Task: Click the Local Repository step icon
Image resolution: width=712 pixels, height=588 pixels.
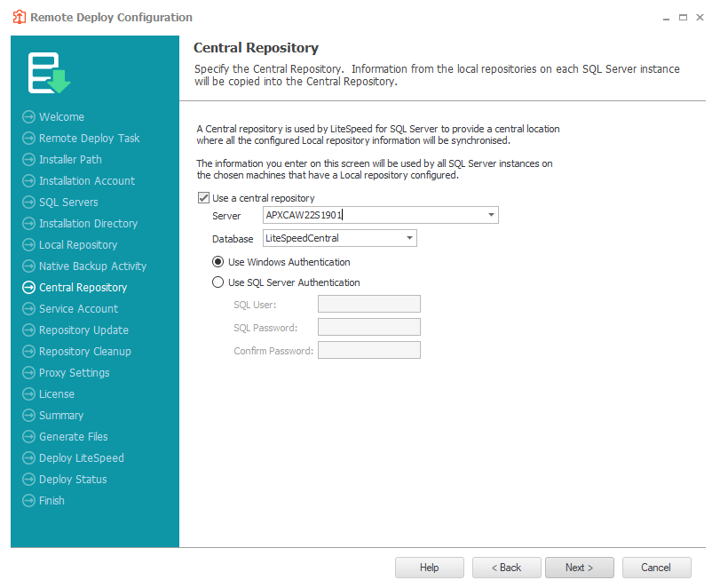Action: tap(28, 245)
